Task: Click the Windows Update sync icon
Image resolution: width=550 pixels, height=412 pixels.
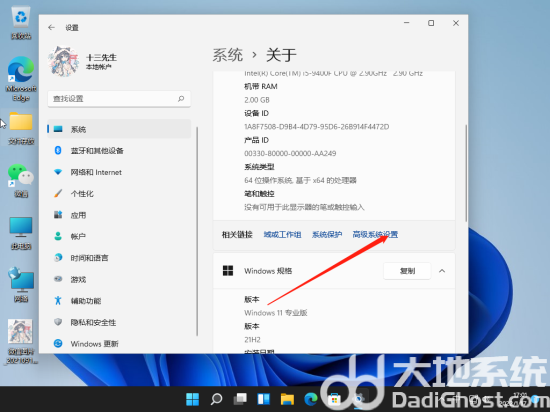Action: pos(58,343)
